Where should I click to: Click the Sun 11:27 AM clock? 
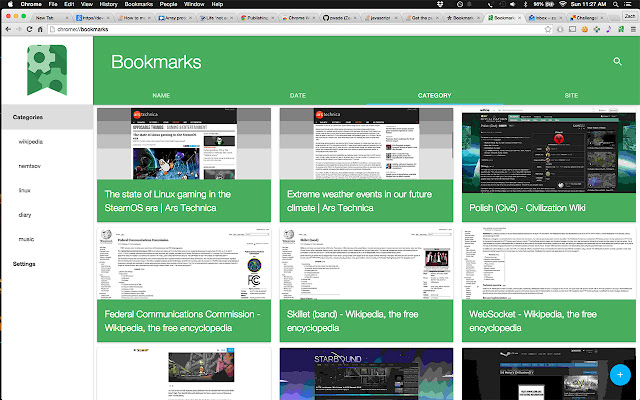(x=588, y=4)
